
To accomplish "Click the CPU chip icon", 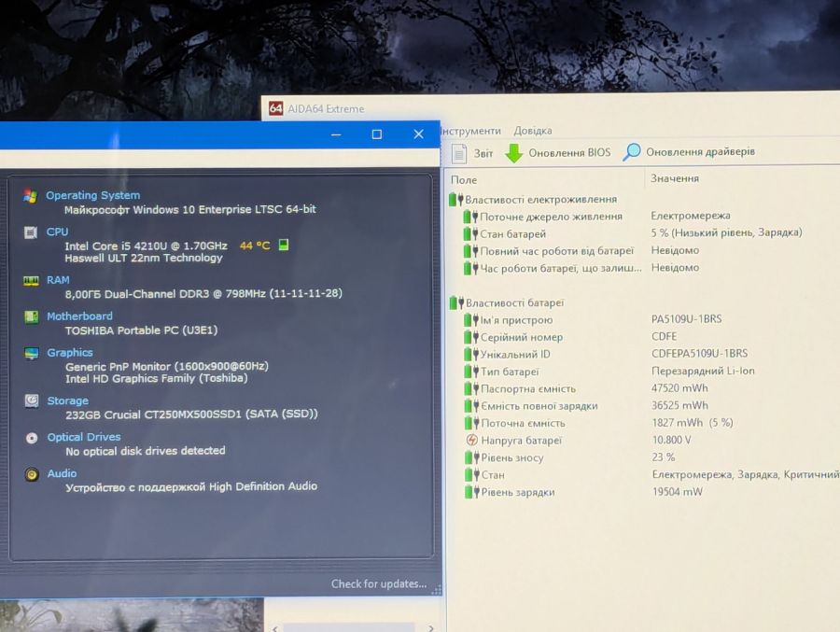I will click(x=31, y=232).
